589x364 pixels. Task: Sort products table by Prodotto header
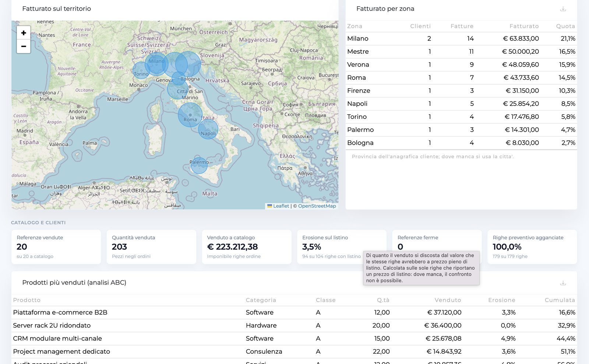(27, 300)
